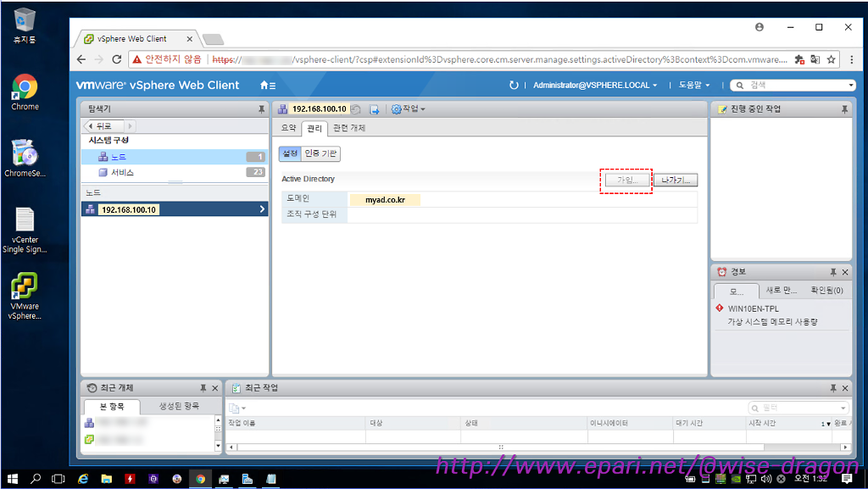This screenshot has width=868, height=489.
Task: Select nodes (노드) in system configuration
Action: click(175, 157)
